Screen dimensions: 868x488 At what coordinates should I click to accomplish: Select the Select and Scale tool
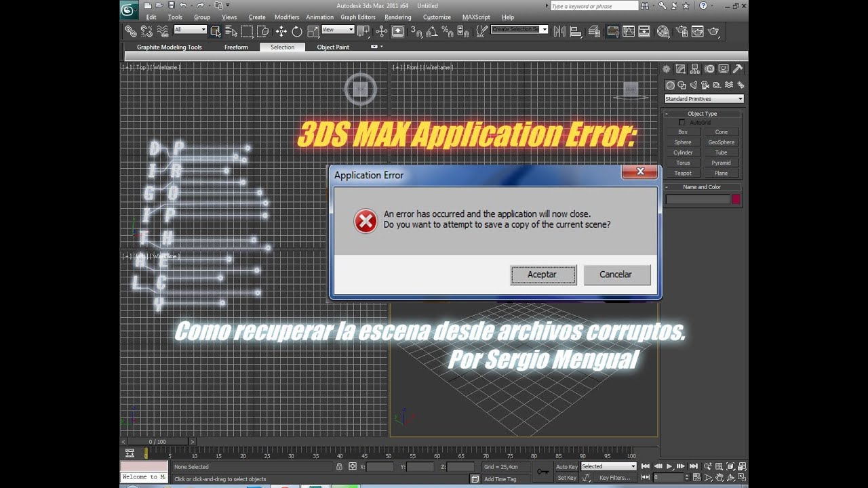(313, 31)
